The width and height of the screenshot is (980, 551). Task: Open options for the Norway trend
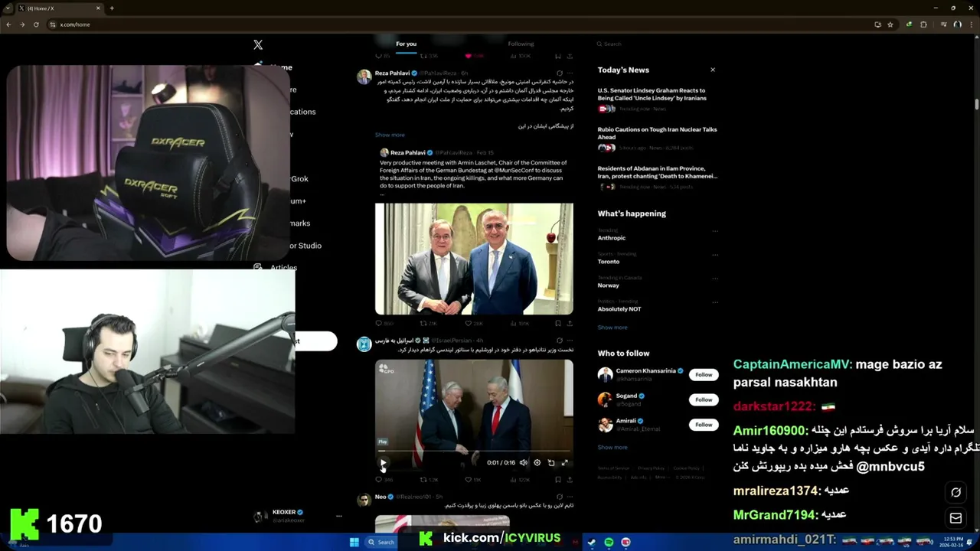pos(714,278)
